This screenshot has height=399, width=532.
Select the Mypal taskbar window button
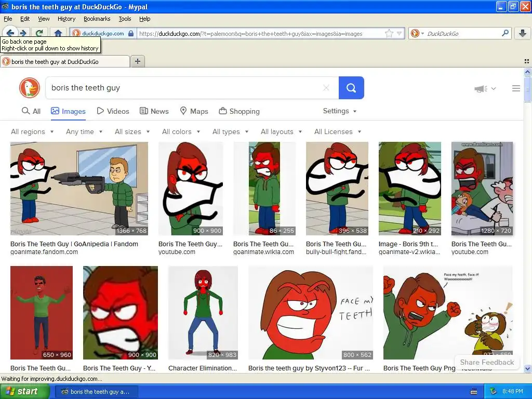coord(96,392)
